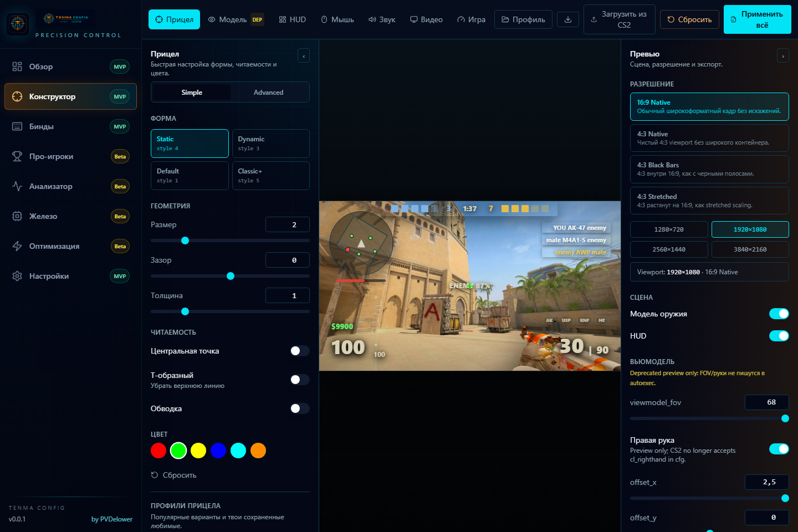Screen dimensions: 798x532
Task: Select the 4:3 Black Bars option
Action: coord(709,169)
